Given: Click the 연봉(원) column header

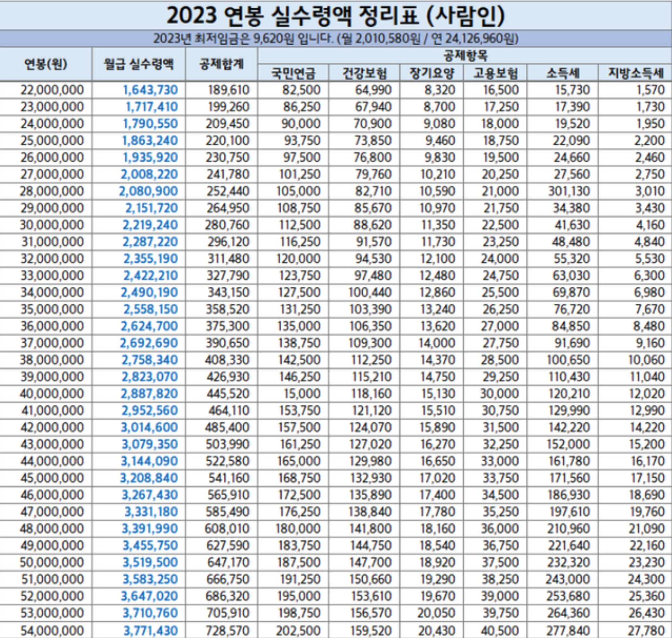Looking at the screenshot, I should pyautogui.click(x=45, y=64).
